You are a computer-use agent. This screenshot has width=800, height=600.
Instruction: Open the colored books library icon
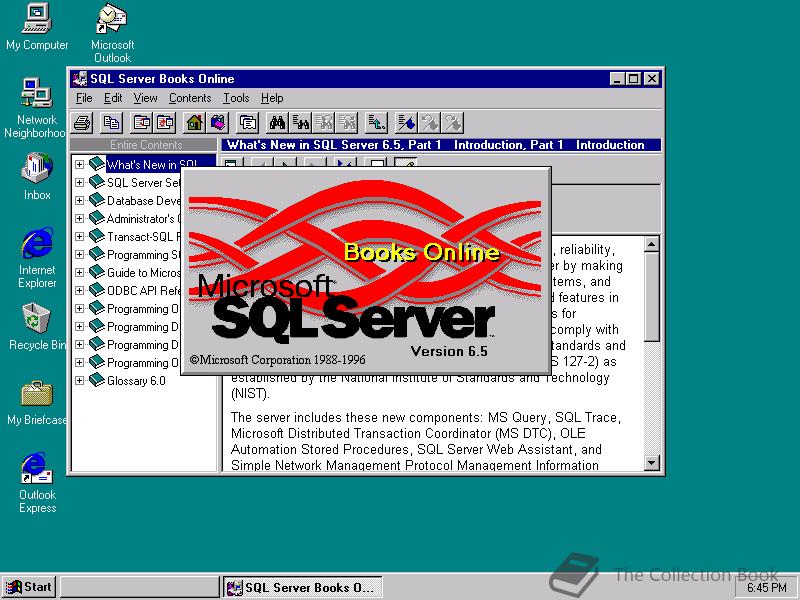[x=217, y=123]
